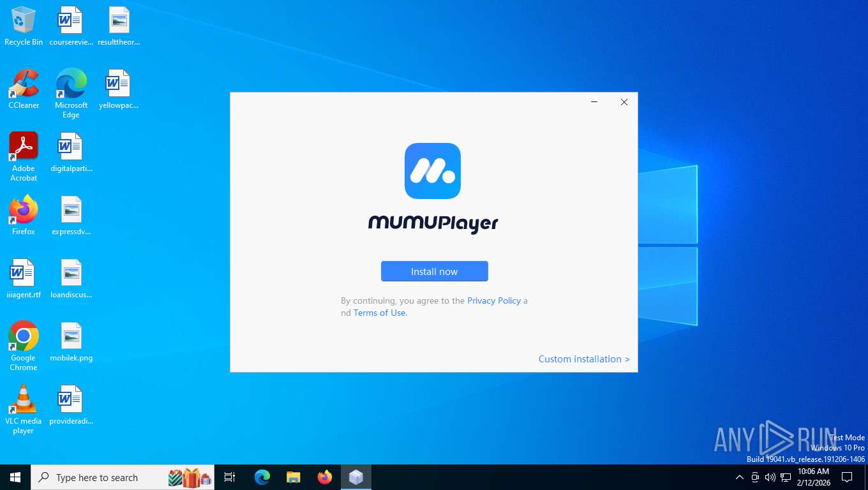Screen dimensions: 868x490
Task: Select the resulttheor image file icon
Action: 119,26
